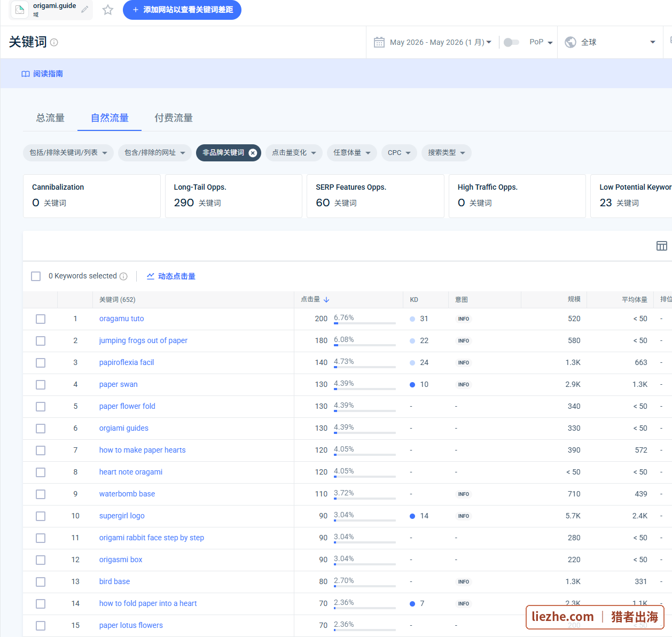
Task: Click the star favorite icon
Action: 108,10
